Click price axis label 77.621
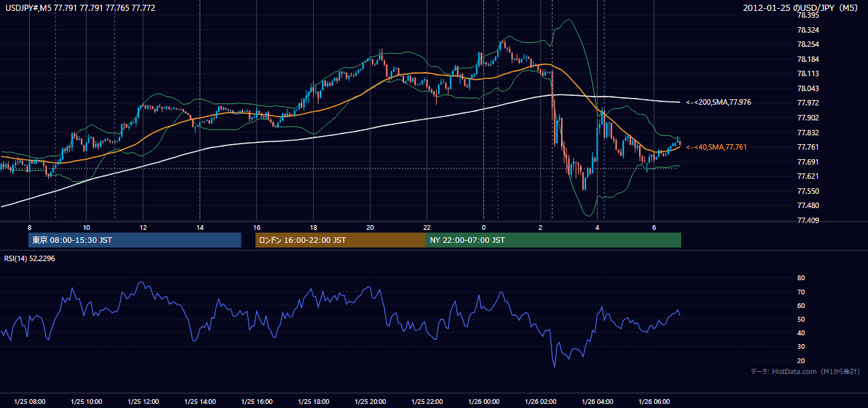The image size is (868, 408). point(810,176)
